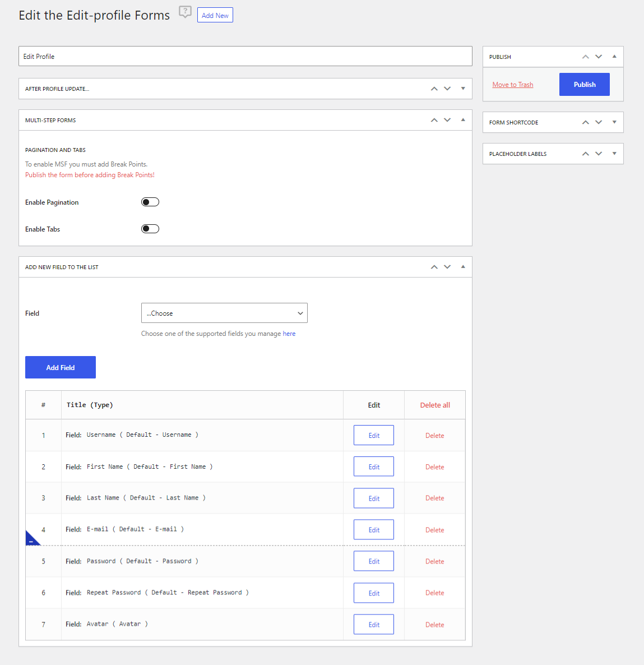Viewport: 644px width, 665px height.
Task: Delete the Last Name field row
Action: 434,498
